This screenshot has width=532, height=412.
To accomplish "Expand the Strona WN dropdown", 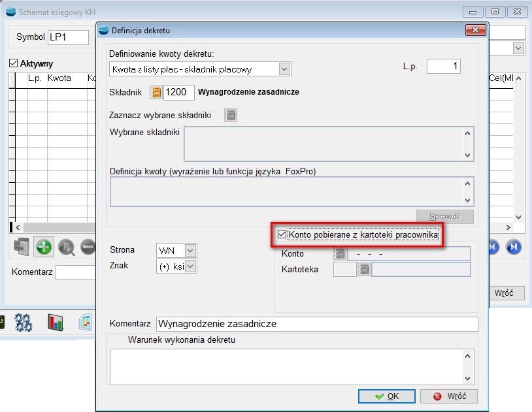I will 190,251.
